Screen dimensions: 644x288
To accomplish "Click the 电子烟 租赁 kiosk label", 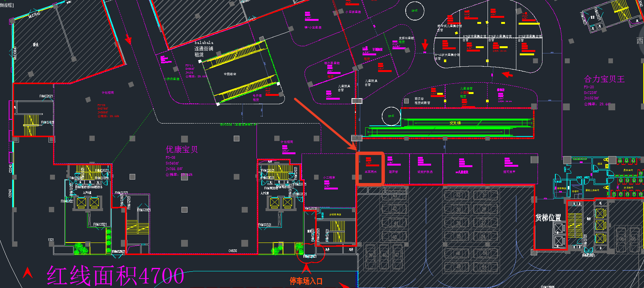I will (x=257, y=98).
